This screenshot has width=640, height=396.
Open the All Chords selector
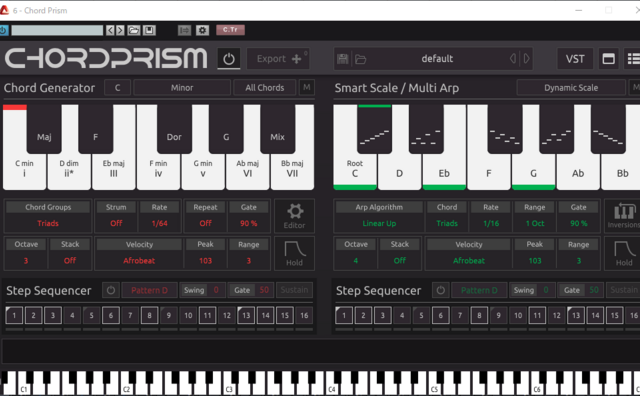tap(264, 88)
